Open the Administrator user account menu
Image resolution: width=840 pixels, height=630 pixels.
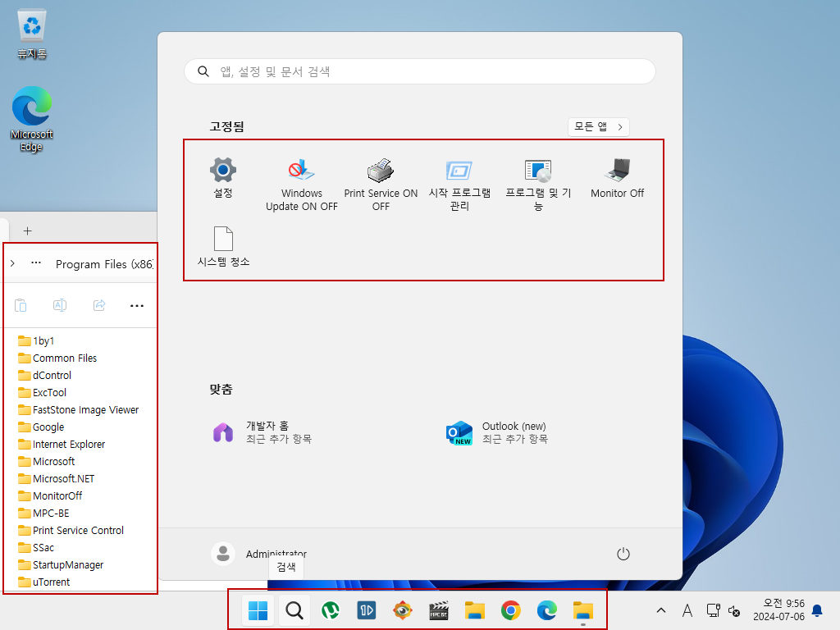coord(258,554)
